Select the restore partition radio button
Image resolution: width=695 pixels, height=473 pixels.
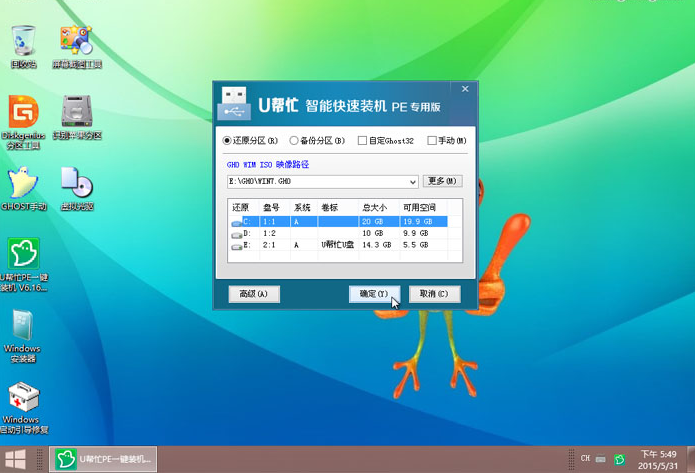pos(250,141)
